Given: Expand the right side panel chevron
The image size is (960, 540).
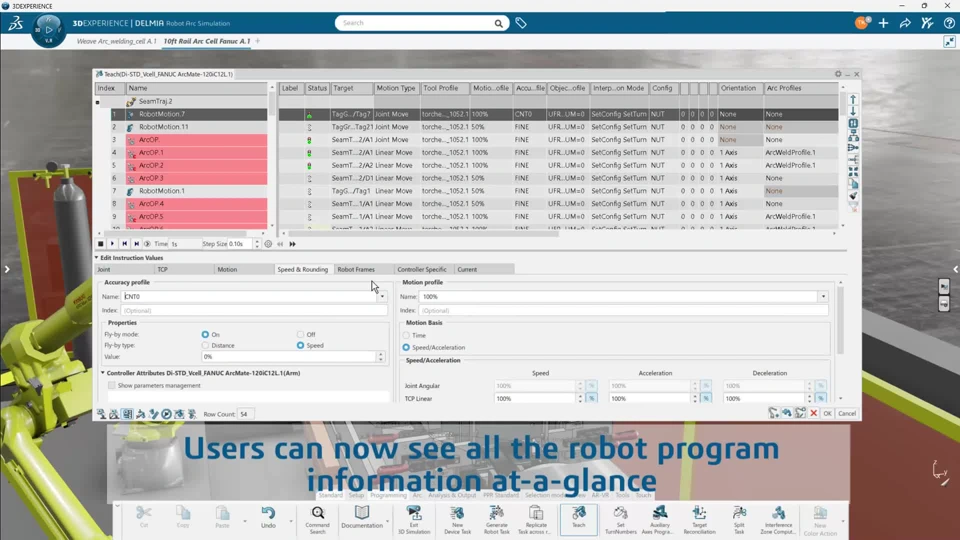Looking at the screenshot, I should 955,269.
